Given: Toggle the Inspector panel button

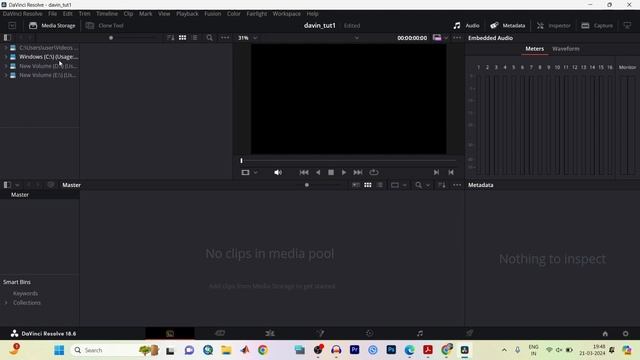Looking at the screenshot, I should point(553,25).
